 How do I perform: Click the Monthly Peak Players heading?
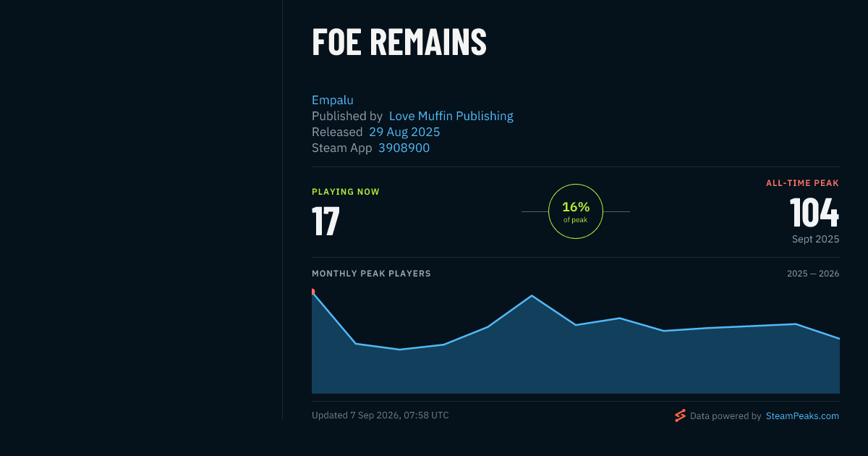(371, 274)
